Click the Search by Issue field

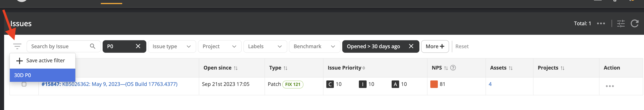pos(59,46)
